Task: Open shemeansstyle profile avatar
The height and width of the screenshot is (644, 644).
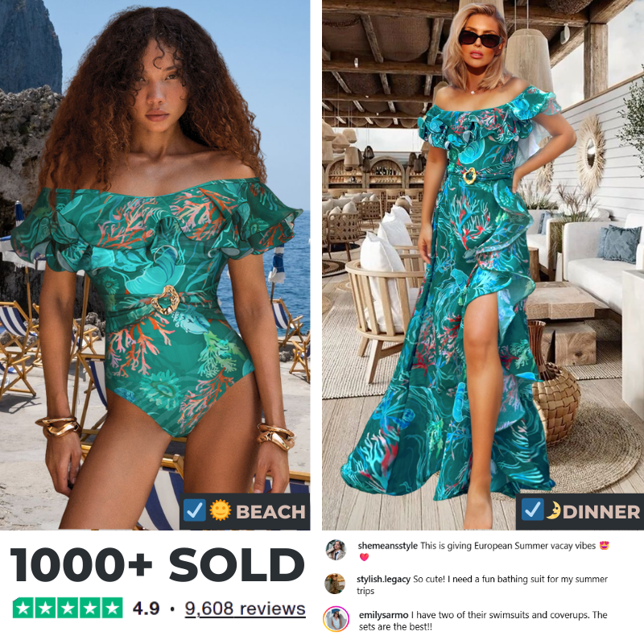Action: pyautogui.click(x=336, y=550)
